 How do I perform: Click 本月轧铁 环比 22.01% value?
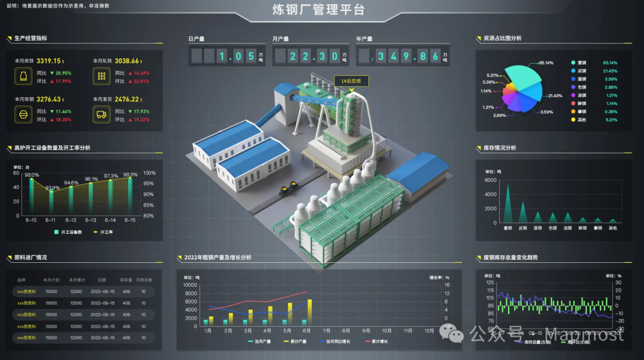(141, 81)
